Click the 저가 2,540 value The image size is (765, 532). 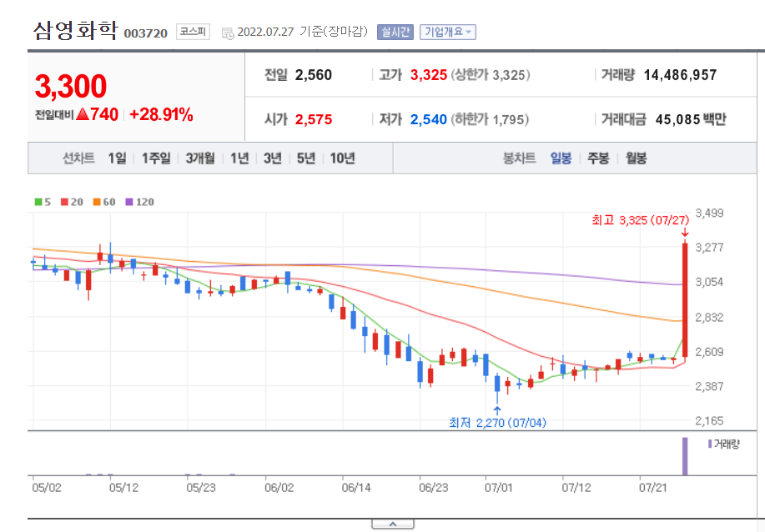pyautogui.click(x=428, y=119)
